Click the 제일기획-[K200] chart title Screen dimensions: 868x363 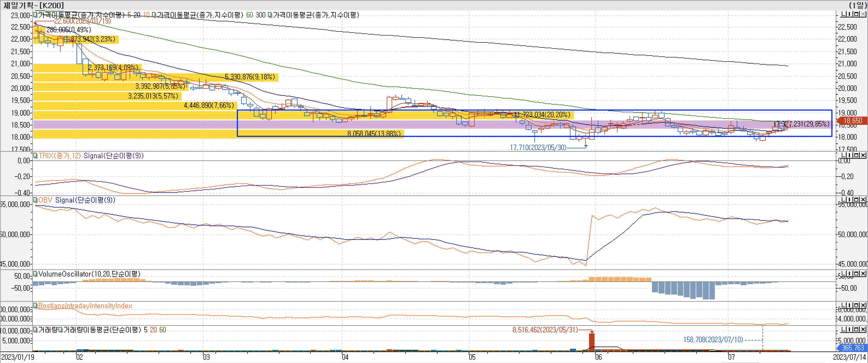[33, 5]
